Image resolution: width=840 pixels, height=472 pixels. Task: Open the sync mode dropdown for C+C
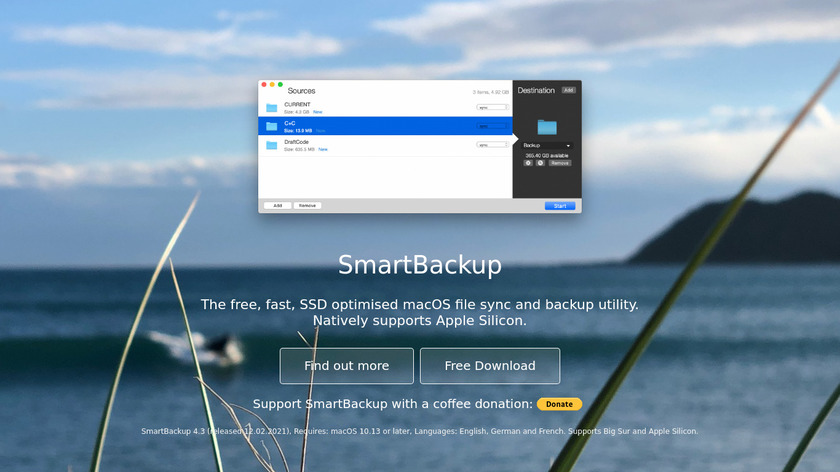(492, 126)
